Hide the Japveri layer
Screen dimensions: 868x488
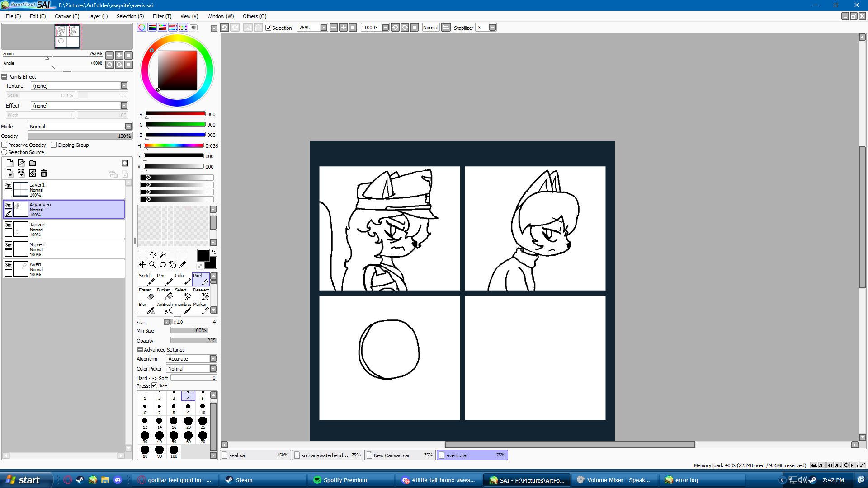[x=8, y=225]
